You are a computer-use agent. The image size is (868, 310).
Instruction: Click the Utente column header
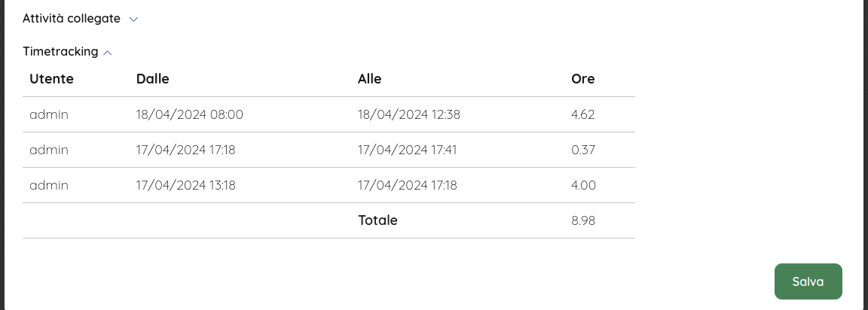(x=51, y=78)
